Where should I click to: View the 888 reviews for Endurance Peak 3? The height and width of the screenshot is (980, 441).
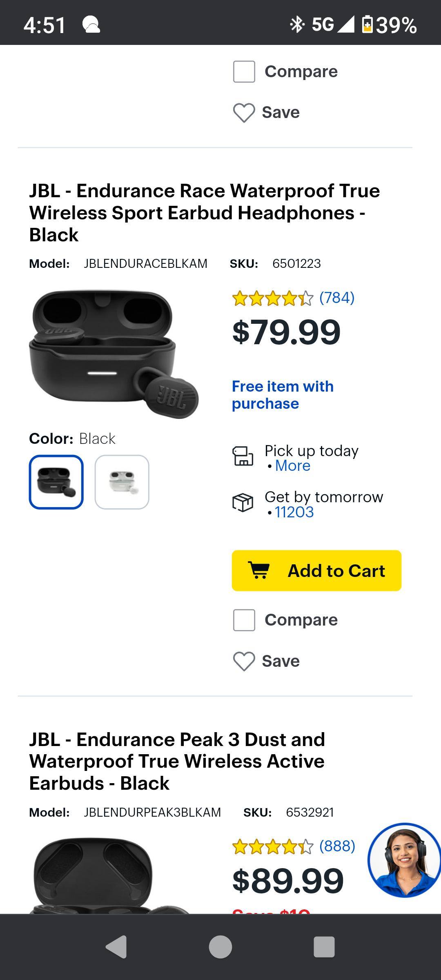tap(337, 846)
